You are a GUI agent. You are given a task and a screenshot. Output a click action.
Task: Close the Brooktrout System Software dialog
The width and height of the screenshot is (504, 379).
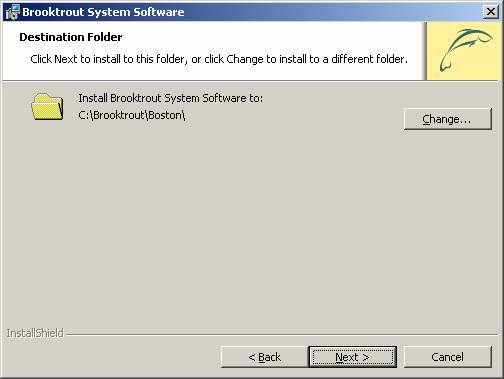(x=491, y=12)
